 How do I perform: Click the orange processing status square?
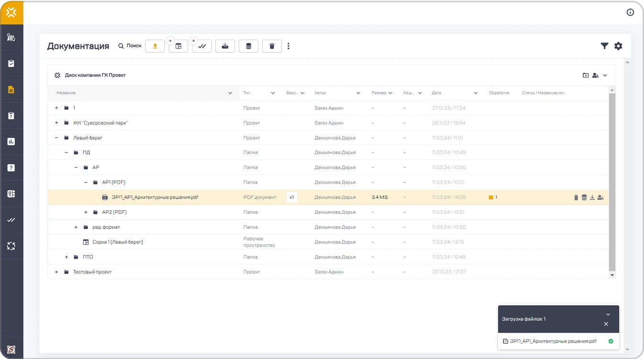click(491, 197)
